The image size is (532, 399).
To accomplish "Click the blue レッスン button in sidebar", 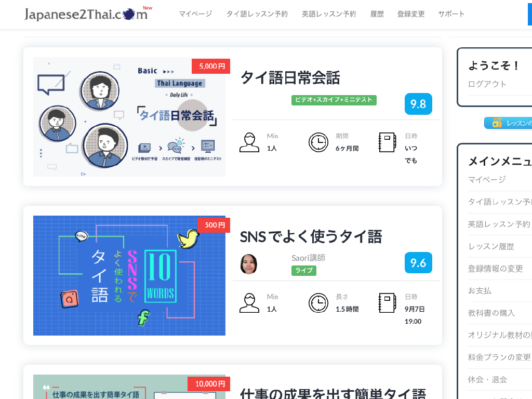I will point(508,123).
